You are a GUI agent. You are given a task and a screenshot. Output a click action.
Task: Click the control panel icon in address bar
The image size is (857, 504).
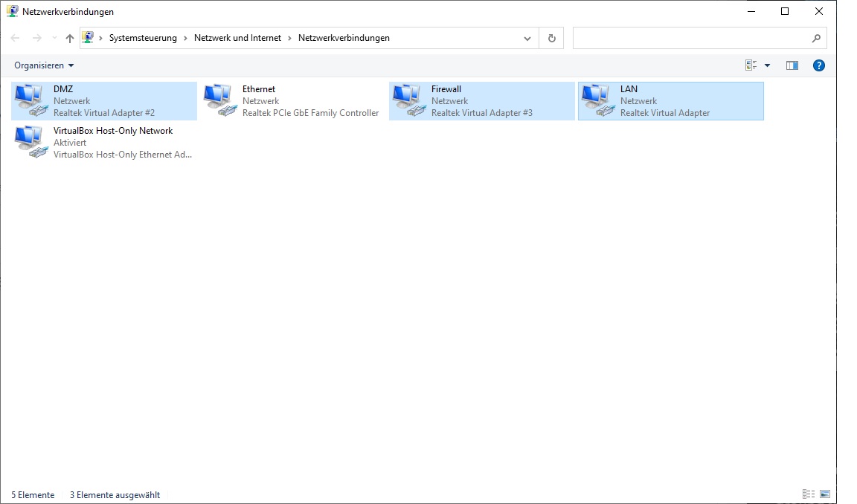click(x=88, y=37)
